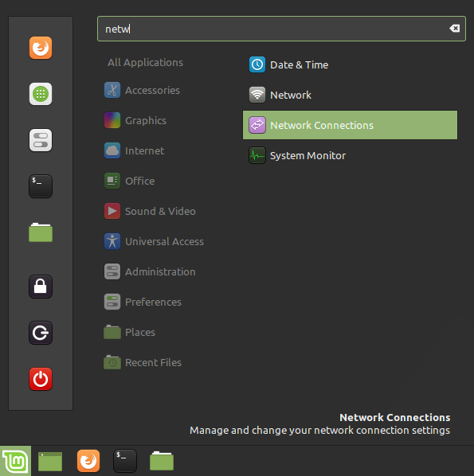Open the Network search result label
The image size is (474, 476).
click(291, 96)
